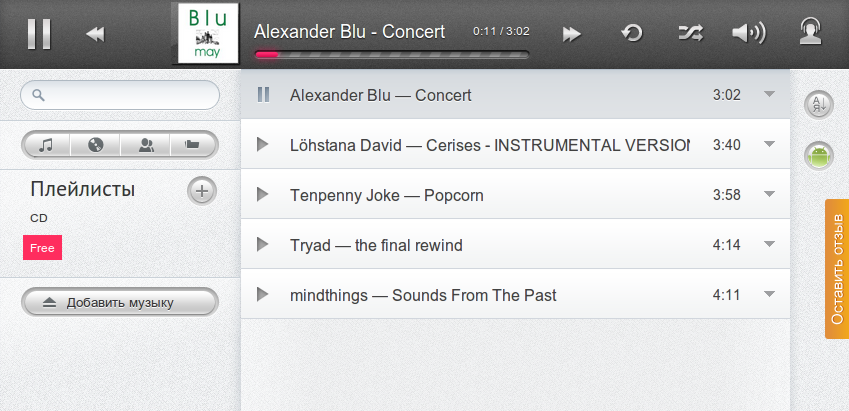Mute the volume speaker icon
This screenshot has width=849, height=411.
[747, 33]
